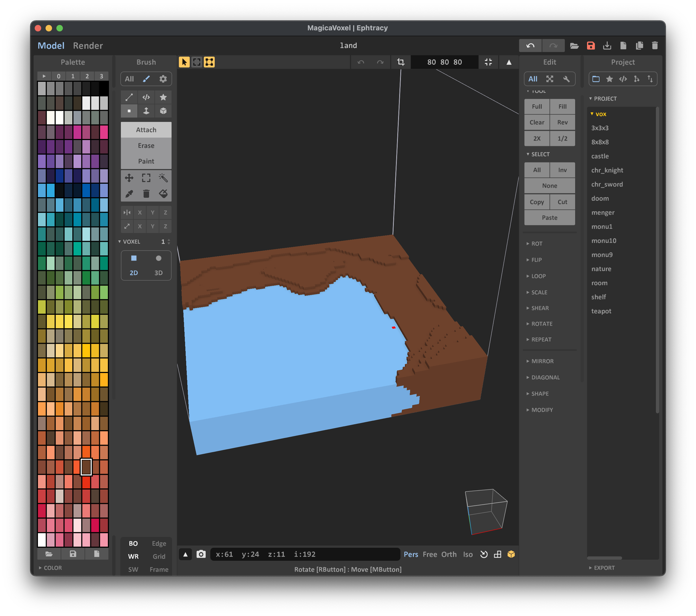
Task: Select the Attach brush mode
Action: click(x=146, y=130)
